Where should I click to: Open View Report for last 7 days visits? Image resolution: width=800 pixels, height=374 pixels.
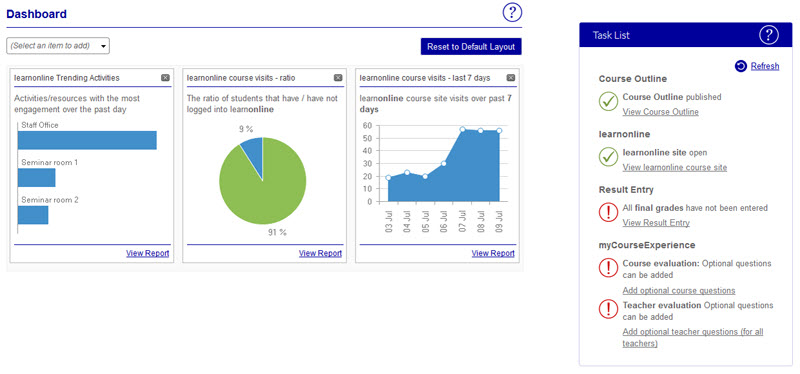click(x=493, y=253)
